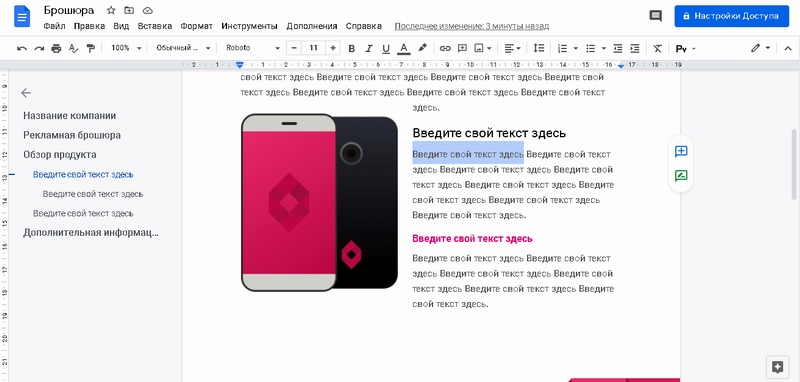The image size is (800, 382).
Task: Select the phone image in document
Action: coord(319,202)
